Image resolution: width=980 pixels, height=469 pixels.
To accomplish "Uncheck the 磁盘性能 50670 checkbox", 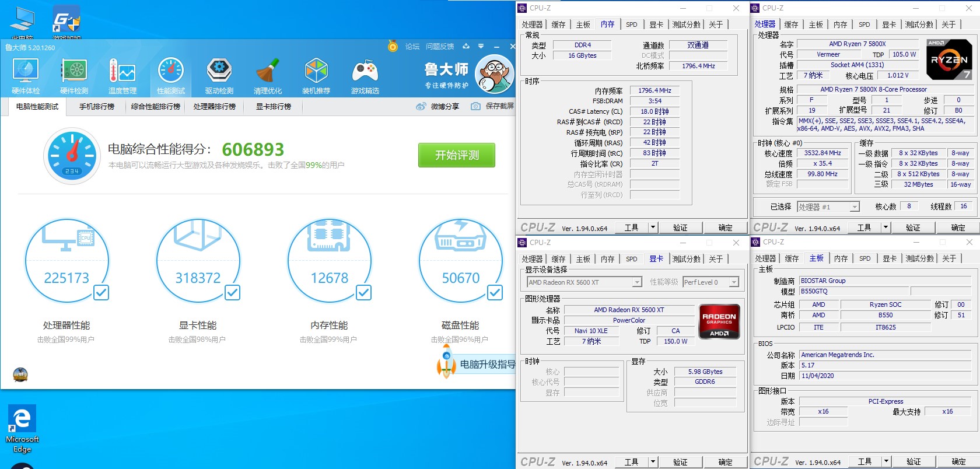I will coord(495,292).
